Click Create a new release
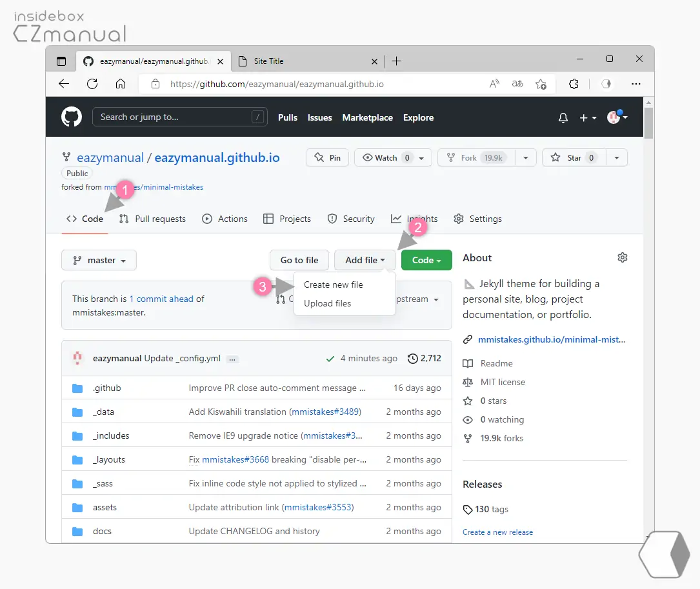The height and width of the screenshot is (589, 700). 498,532
